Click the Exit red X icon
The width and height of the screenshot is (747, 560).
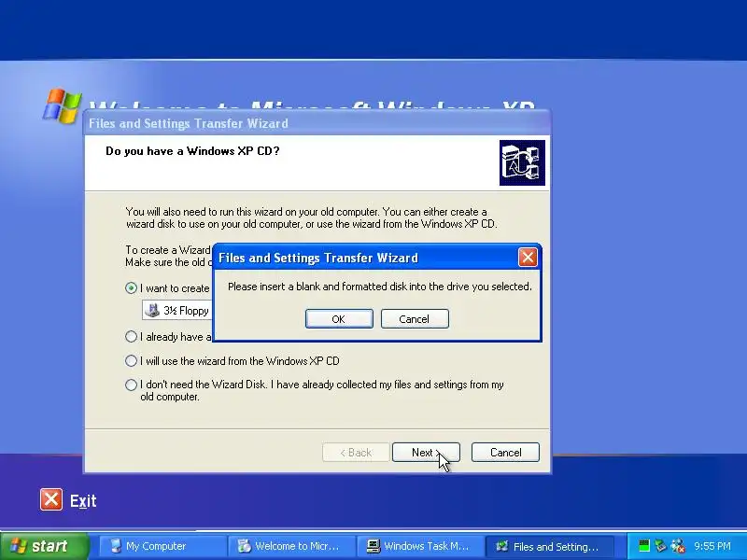pyautogui.click(x=51, y=499)
